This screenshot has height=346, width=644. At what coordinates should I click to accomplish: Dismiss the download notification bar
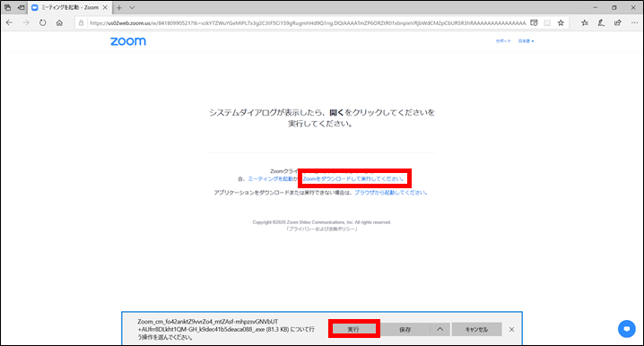pyautogui.click(x=512, y=329)
